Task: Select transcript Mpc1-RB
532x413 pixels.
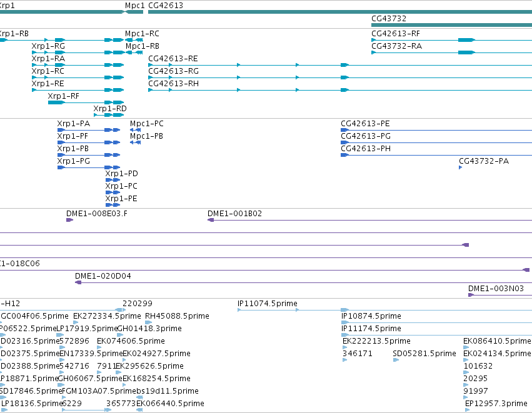Action: coord(142,46)
